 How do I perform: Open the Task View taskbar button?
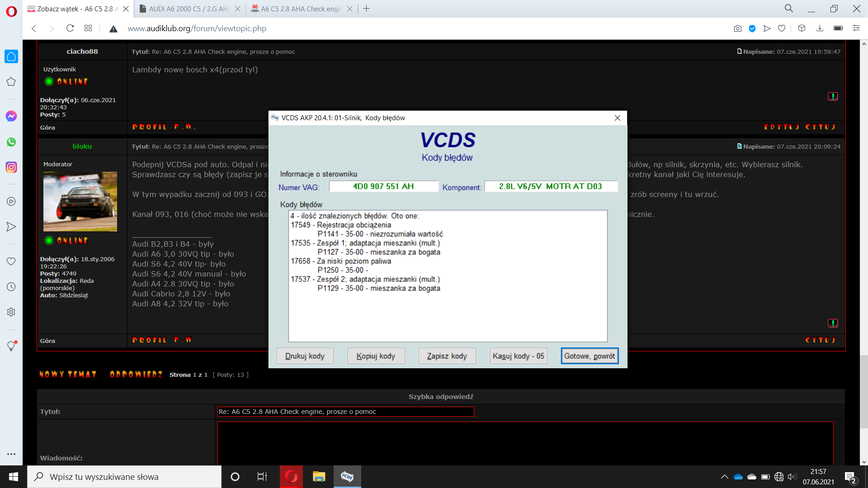[262, 477]
